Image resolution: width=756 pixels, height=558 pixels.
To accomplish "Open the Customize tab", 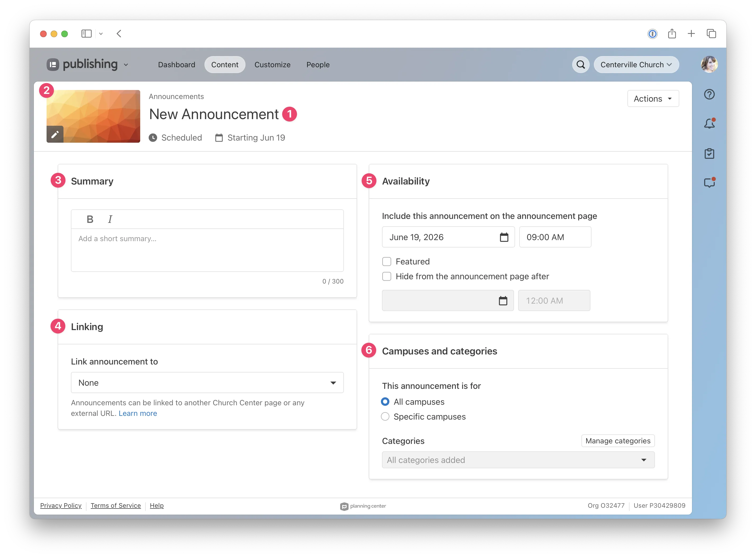I will tap(272, 65).
